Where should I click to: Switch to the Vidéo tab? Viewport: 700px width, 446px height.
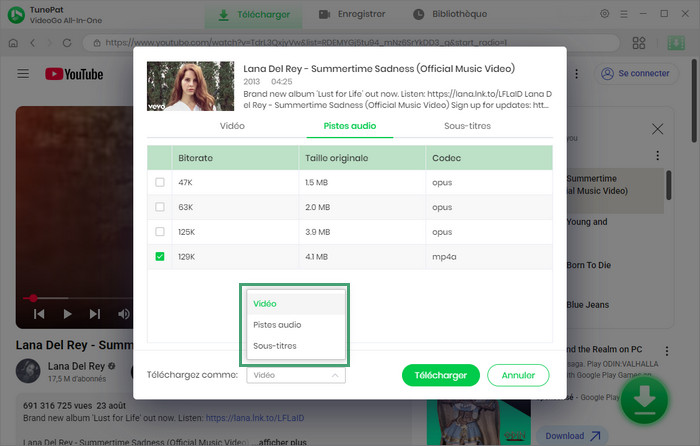[x=232, y=126]
